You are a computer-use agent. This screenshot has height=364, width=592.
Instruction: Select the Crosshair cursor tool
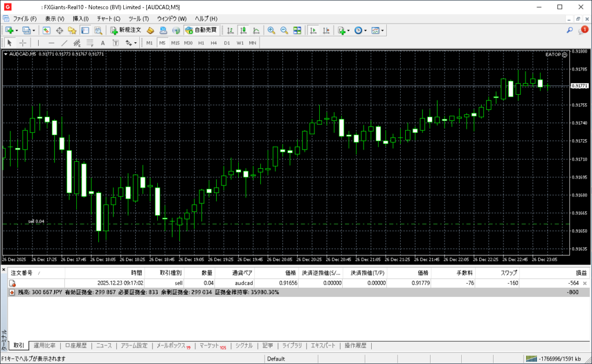click(23, 43)
